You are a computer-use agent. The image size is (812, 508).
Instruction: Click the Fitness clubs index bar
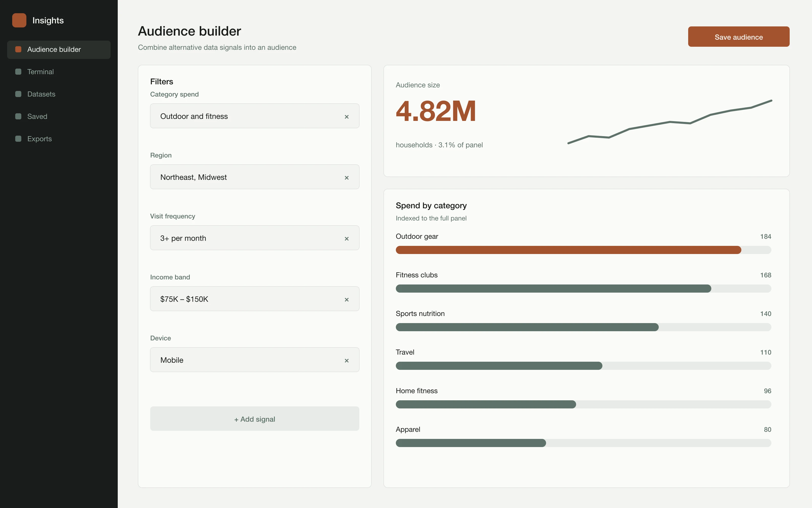(x=583, y=289)
